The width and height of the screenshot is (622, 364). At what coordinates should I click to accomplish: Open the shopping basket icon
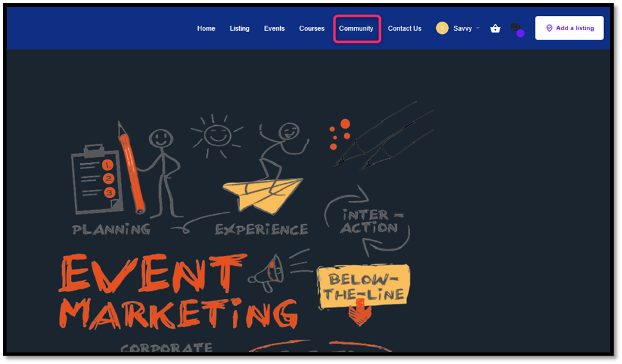coord(495,28)
